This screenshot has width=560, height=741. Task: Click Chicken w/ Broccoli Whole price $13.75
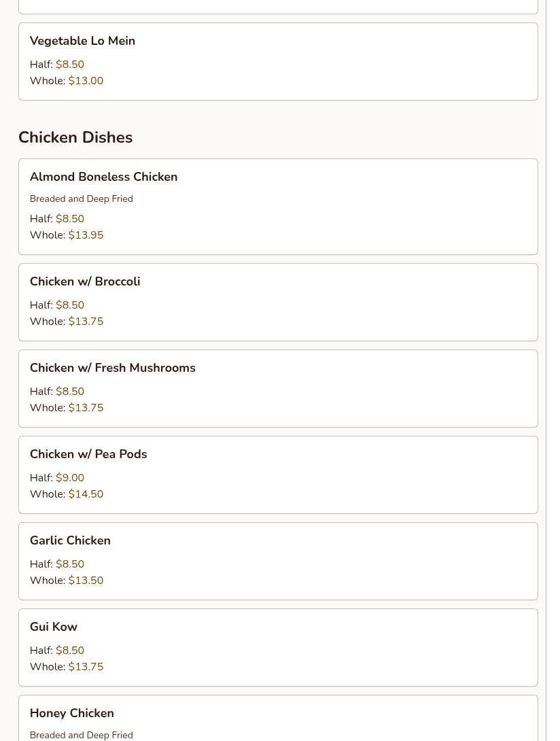point(86,322)
